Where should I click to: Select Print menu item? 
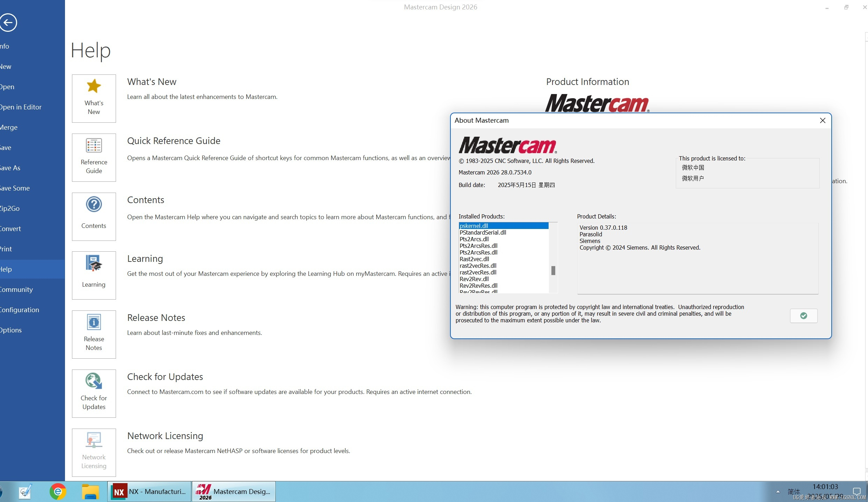32,249
